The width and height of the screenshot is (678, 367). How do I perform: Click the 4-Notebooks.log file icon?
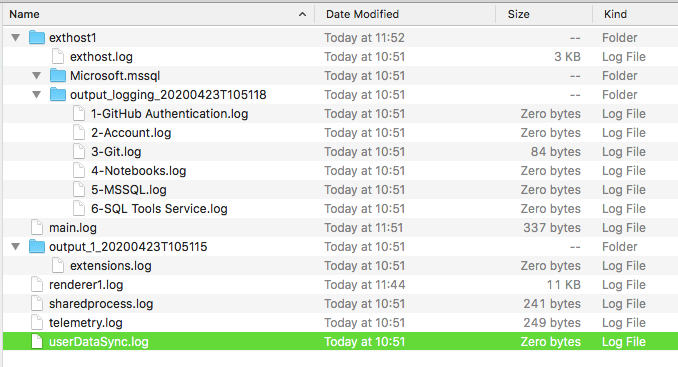pos(79,171)
